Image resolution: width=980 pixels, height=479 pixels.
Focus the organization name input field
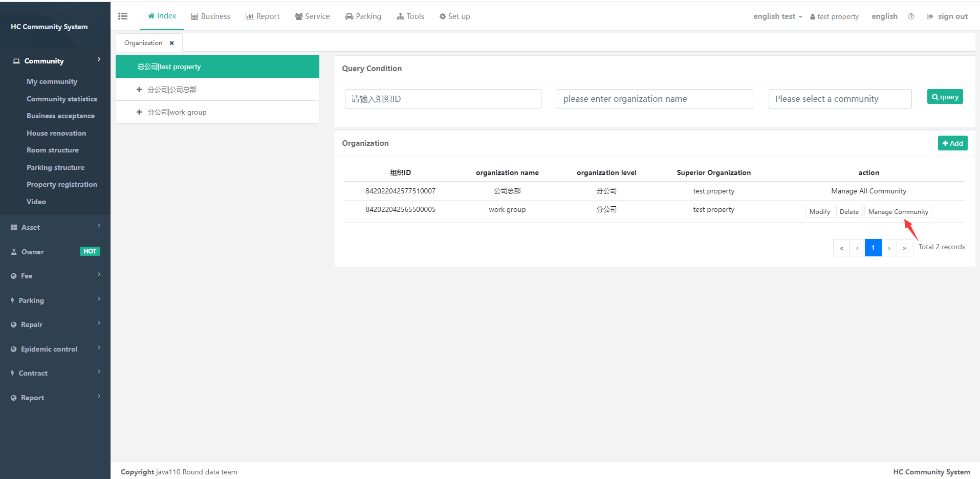pyautogui.click(x=655, y=99)
